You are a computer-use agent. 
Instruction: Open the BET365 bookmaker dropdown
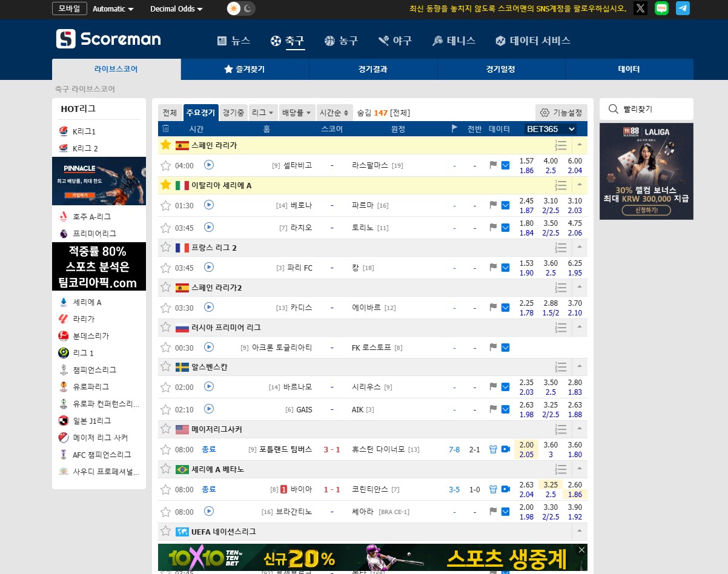[x=551, y=129]
